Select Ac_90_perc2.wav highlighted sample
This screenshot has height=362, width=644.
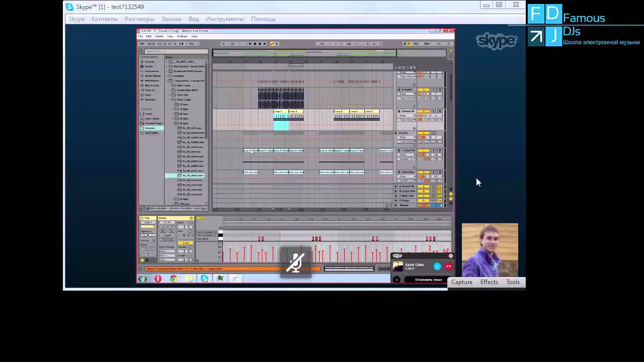pos(185,175)
